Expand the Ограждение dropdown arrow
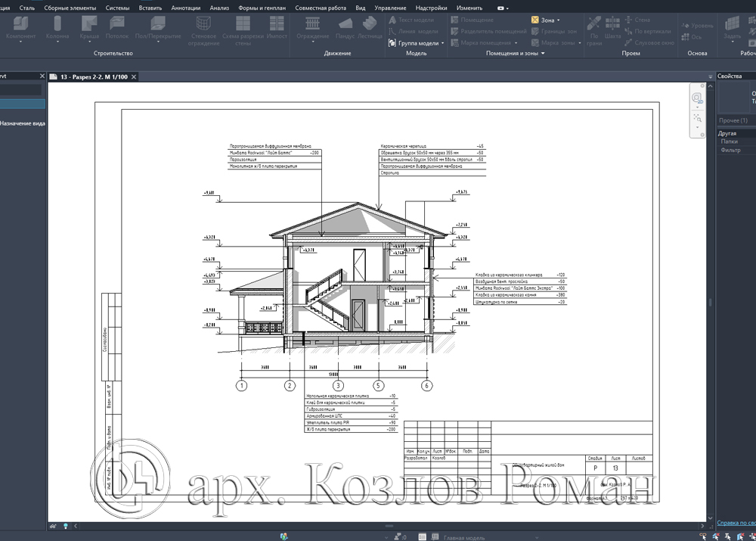Image resolution: width=756 pixels, height=541 pixels. click(x=312, y=42)
